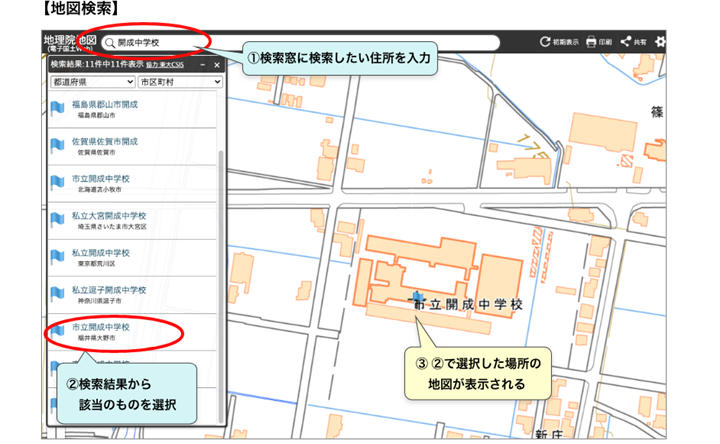The width and height of the screenshot is (720, 444).
Task: Choose 私立大宮開成中学校 search result
Action: click(x=108, y=216)
